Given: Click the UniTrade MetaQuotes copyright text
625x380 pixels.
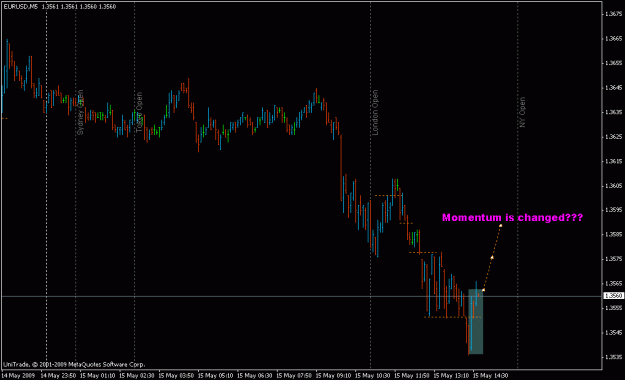Looking at the screenshot, I should coord(74,364).
